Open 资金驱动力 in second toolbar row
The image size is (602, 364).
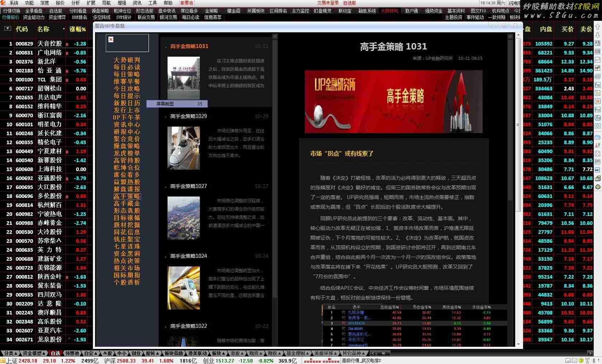point(34,17)
